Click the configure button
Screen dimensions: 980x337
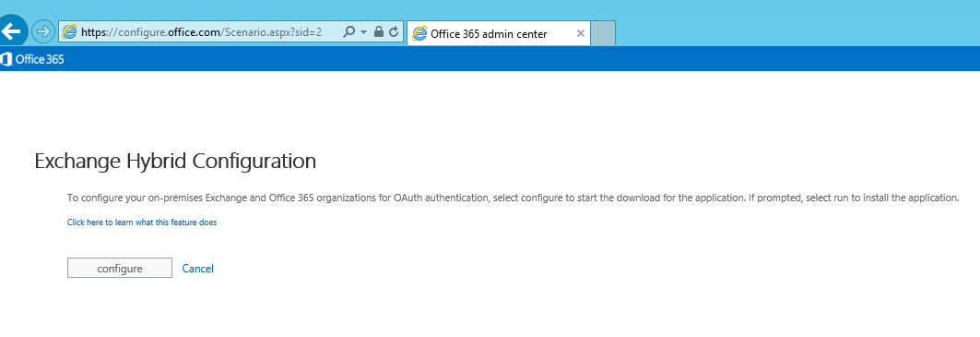(119, 268)
